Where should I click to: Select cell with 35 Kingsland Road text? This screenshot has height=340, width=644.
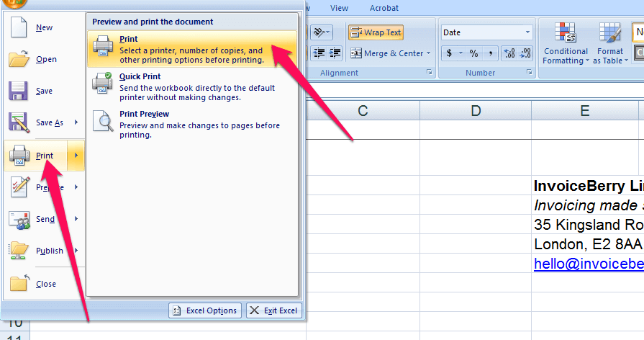pos(588,225)
